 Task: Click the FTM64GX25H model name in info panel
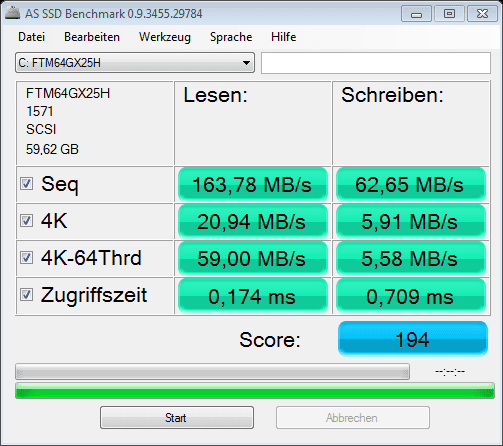click(68, 93)
